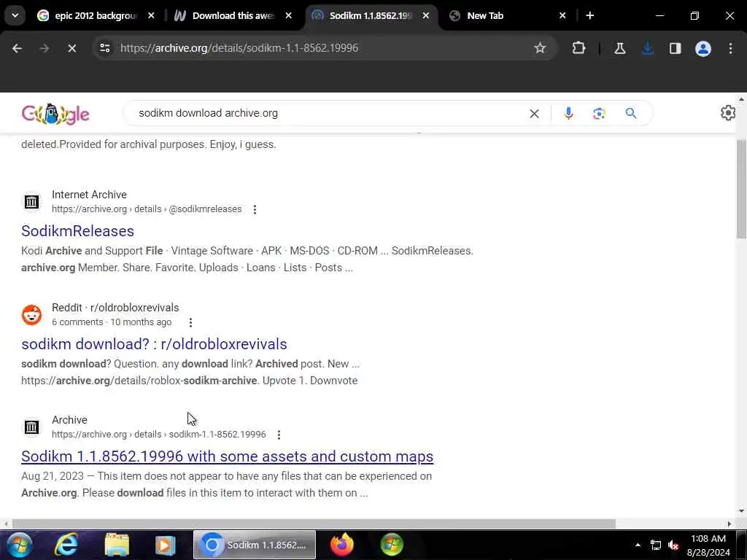Click the Archive favicon for Sodikm 1.1 result
This screenshot has height=560, width=747.
coord(31,427)
